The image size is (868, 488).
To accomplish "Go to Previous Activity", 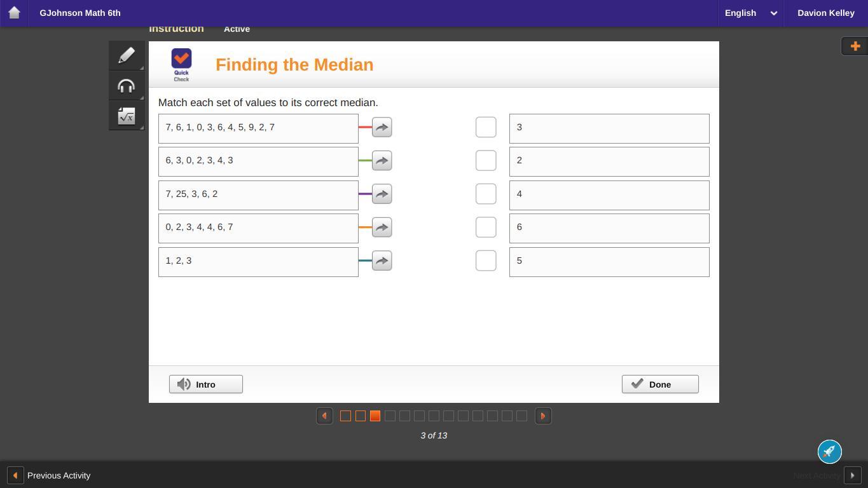I will [50, 475].
